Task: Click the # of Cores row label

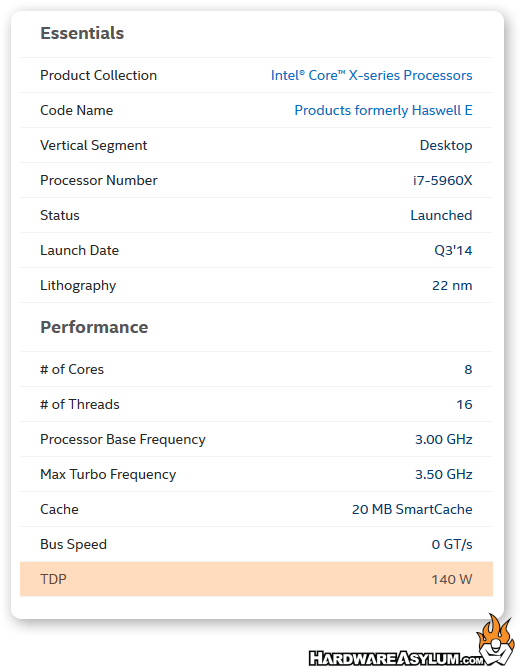Action: 72,369
